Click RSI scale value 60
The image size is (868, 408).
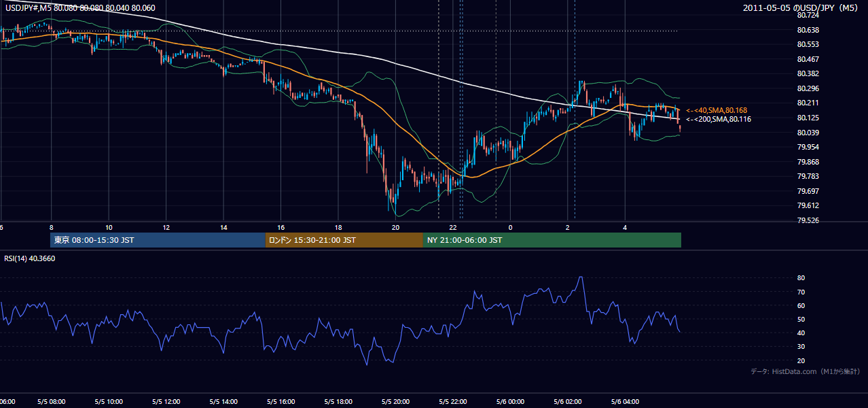click(801, 305)
